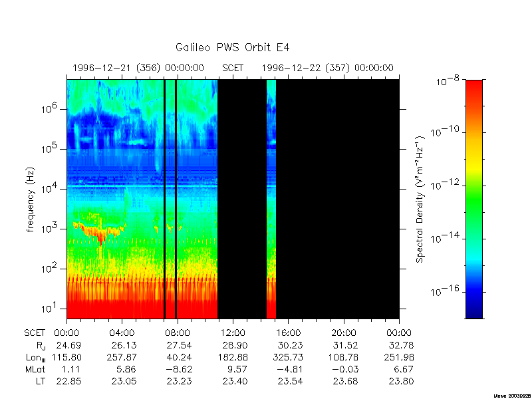Select the LT value 23.05

124,381
